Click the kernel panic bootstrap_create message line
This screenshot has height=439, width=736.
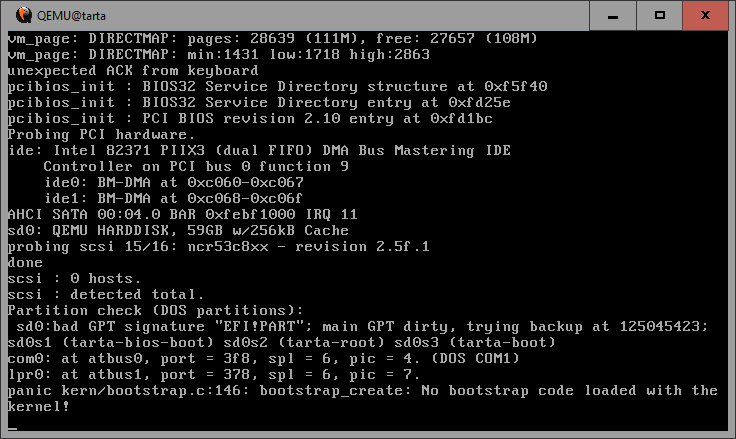click(362, 391)
